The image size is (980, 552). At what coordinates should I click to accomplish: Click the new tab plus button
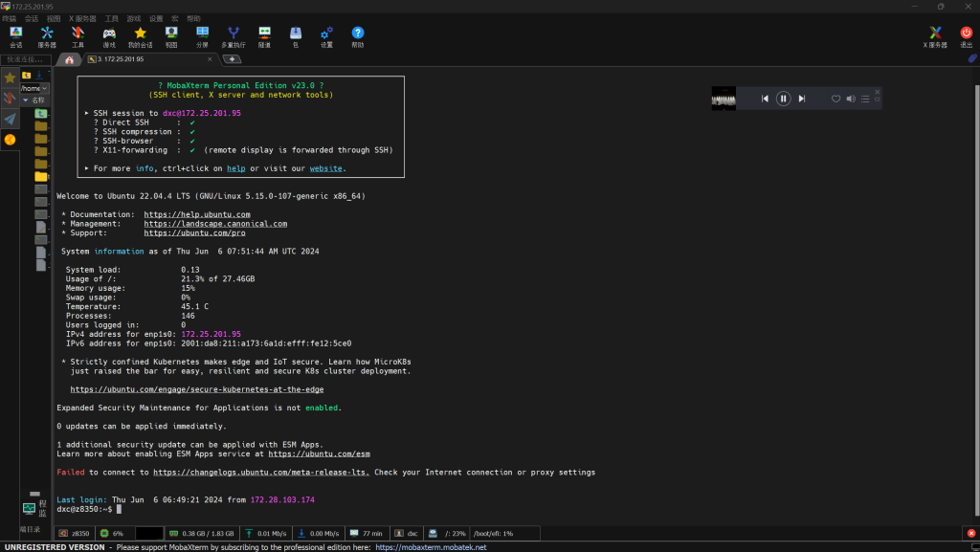point(232,59)
